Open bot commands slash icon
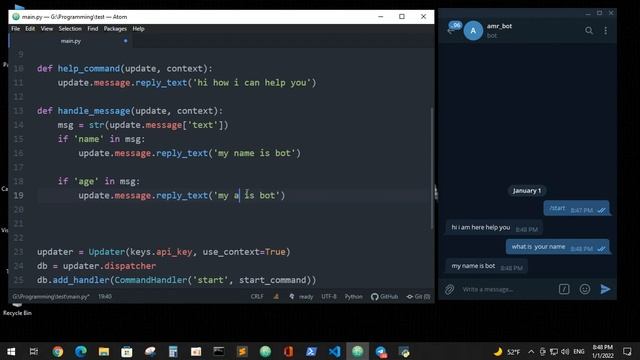The width and height of the screenshot is (640, 360). (x=564, y=289)
